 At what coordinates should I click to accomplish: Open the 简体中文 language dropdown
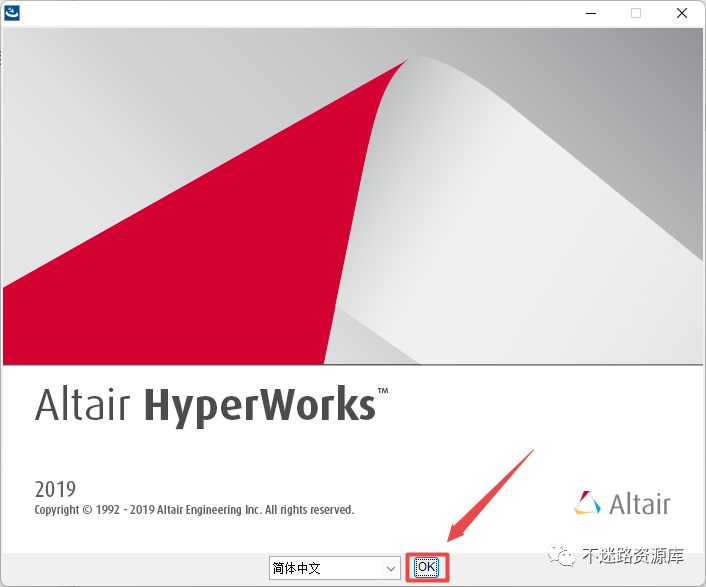click(x=335, y=568)
